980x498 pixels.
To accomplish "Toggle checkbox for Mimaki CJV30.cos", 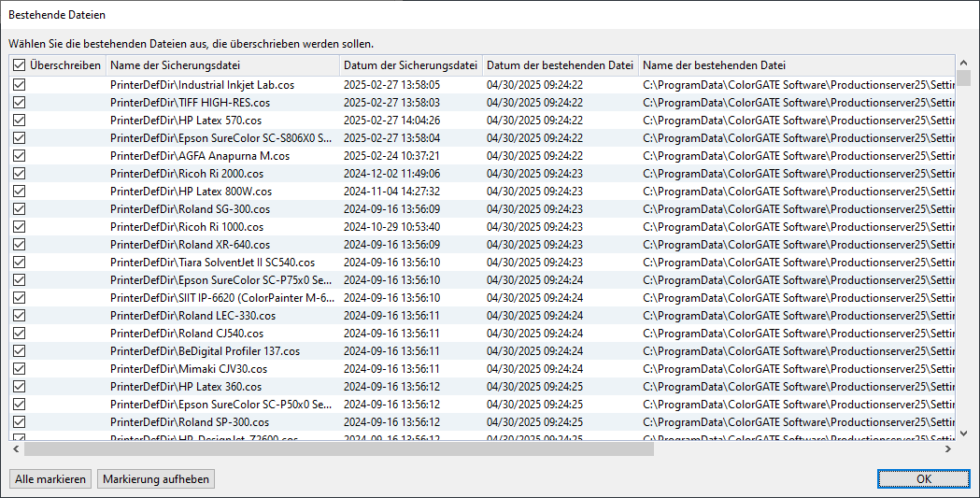I will coord(19,369).
